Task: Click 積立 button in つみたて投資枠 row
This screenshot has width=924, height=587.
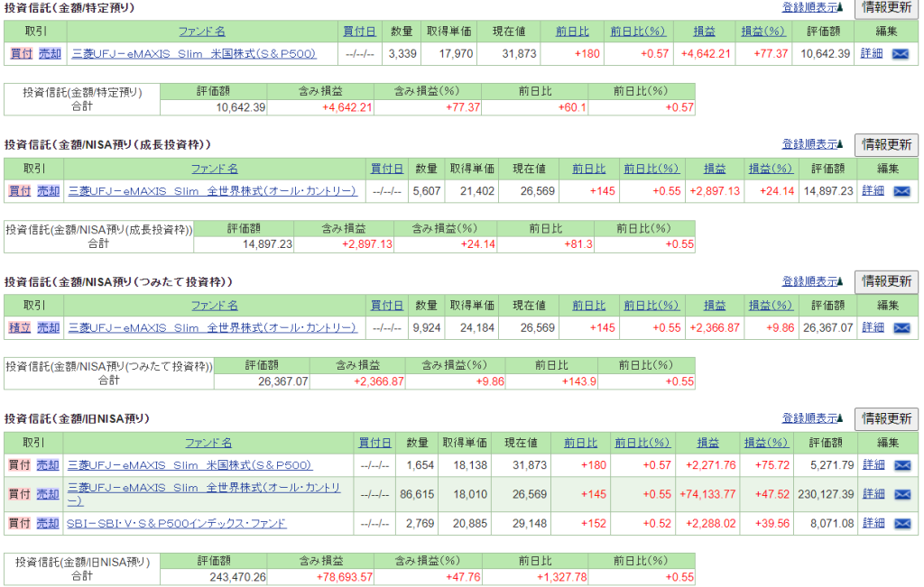Action: (x=20, y=328)
